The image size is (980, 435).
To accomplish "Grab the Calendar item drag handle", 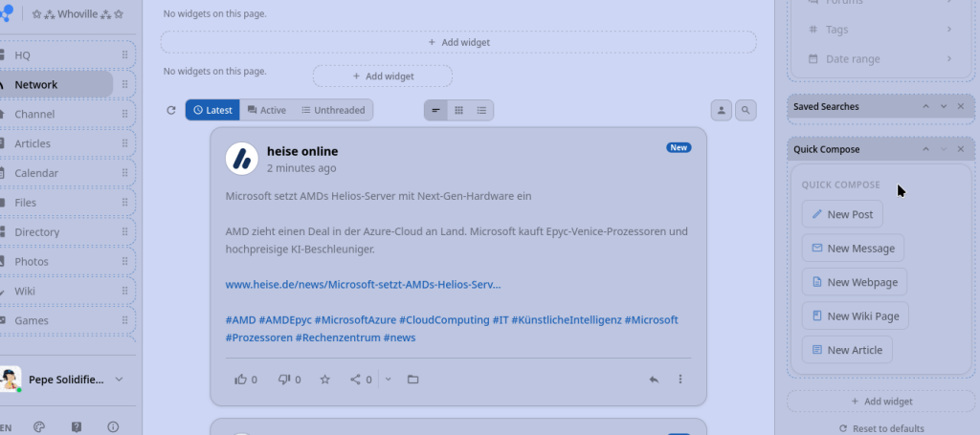I will pyautogui.click(x=124, y=173).
